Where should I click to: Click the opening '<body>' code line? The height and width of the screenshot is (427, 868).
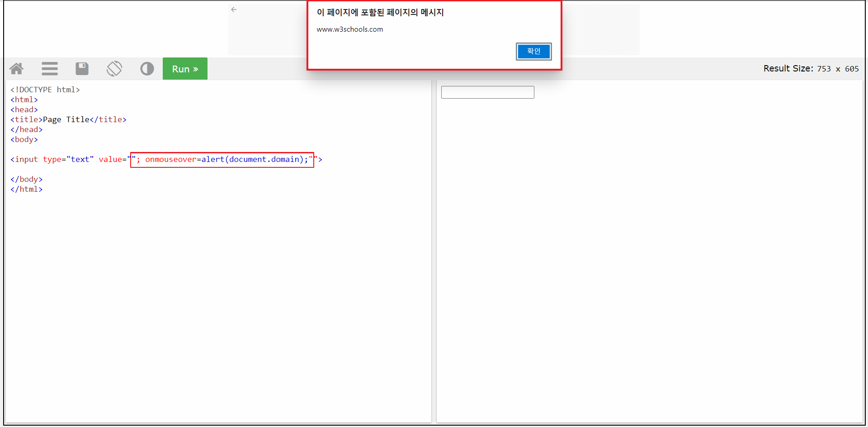[x=24, y=139]
